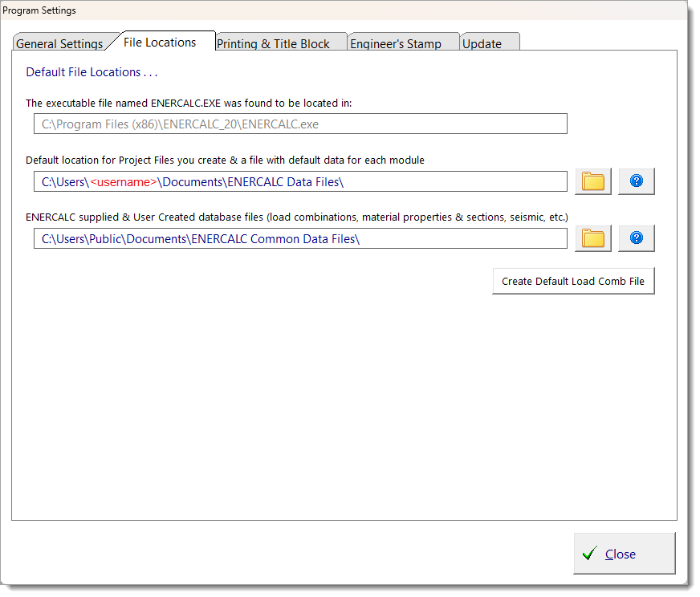The width and height of the screenshot is (700, 597).
Task: Click the 'Default File Locations . . .' heading
Action: (92, 72)
